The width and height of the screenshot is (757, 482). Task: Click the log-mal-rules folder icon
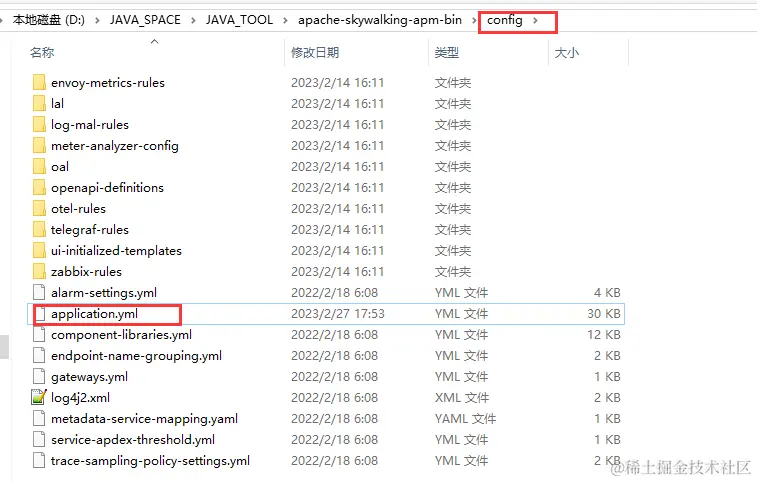pyautogui.click(x=39, y=125)
